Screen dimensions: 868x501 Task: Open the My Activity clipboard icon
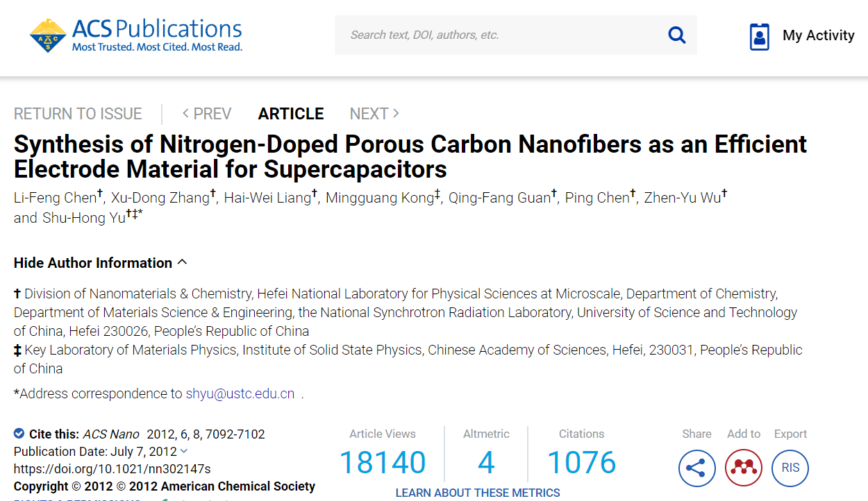tap(760, 36)
